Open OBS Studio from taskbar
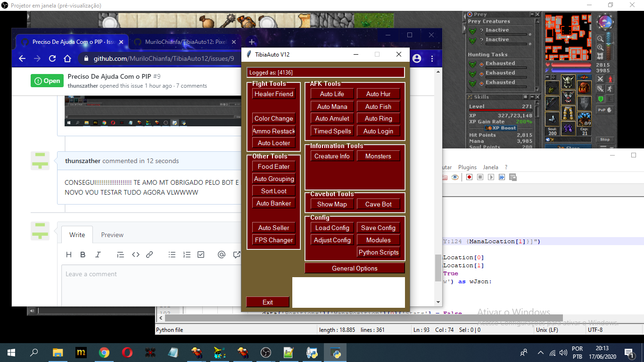 pos(266,353)
